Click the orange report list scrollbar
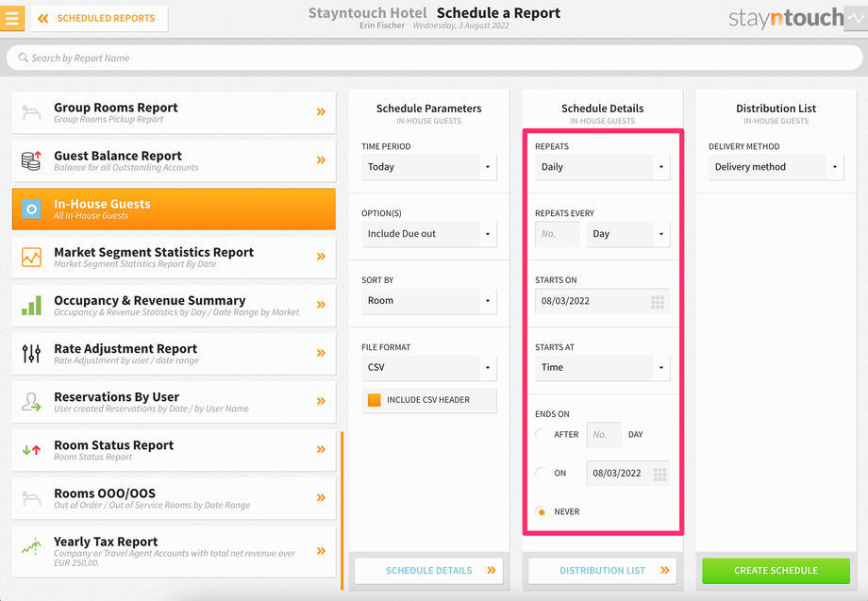868x601 pixels. [342, 510]
